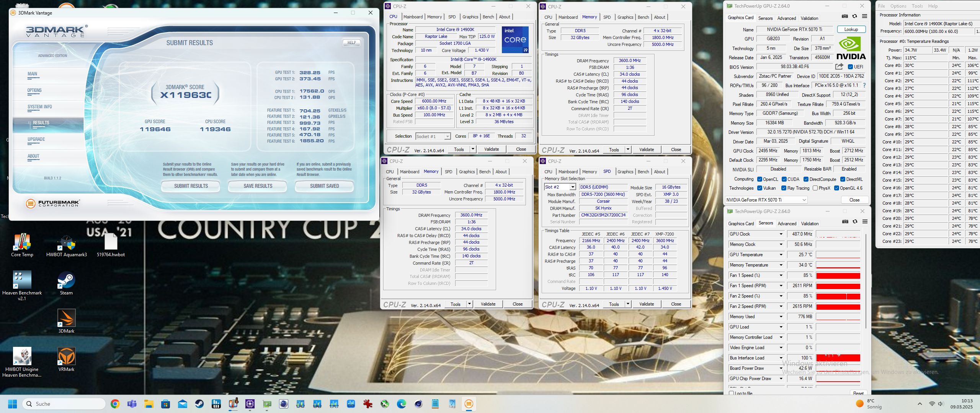Switch to Validation tab in GPU-Z Sensors window
The width and height of the screenshot is (980, 413).
pyautogui.click(x=810, y=224)
